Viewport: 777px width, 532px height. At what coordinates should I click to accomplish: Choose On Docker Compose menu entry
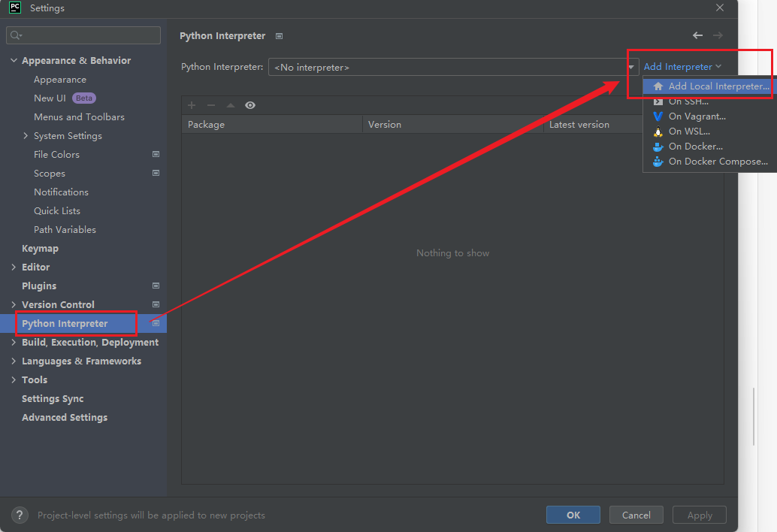pos(709,162)
